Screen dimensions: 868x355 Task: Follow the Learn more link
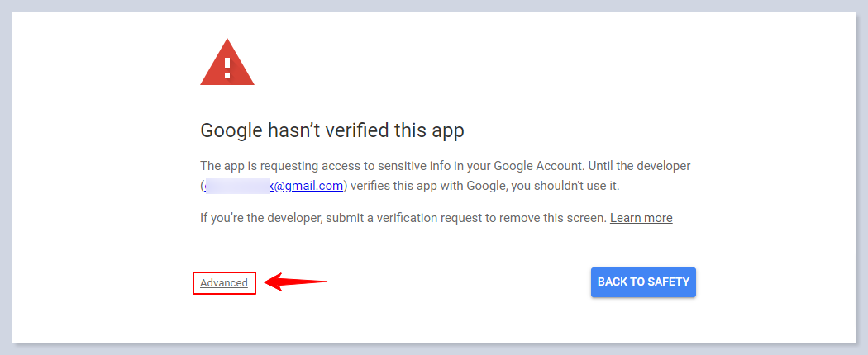[x=641, y=218]
